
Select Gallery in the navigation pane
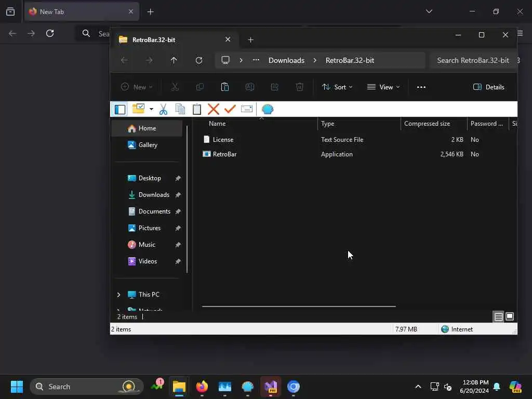pyautogui.click(x=147, y=145)
